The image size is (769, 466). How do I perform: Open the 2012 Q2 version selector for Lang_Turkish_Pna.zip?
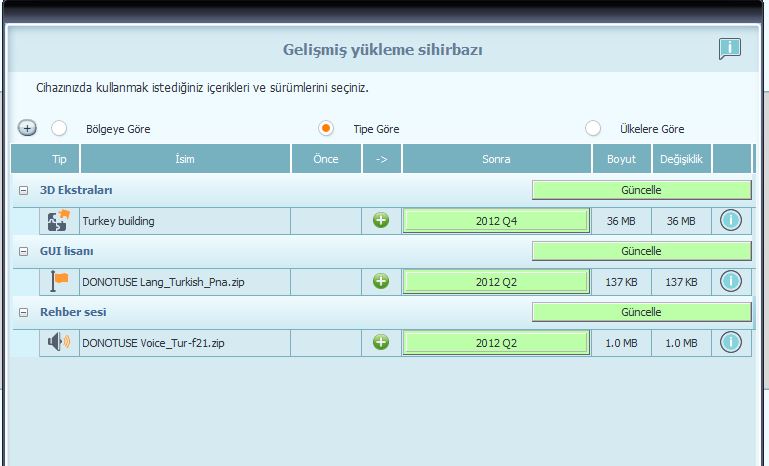[496, 282]
